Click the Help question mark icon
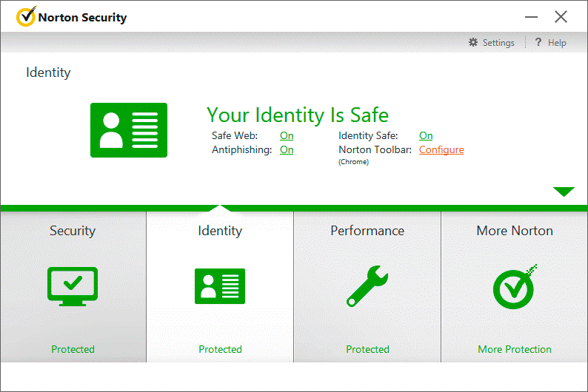Viewport: 588px width, 392px height. 538,43
